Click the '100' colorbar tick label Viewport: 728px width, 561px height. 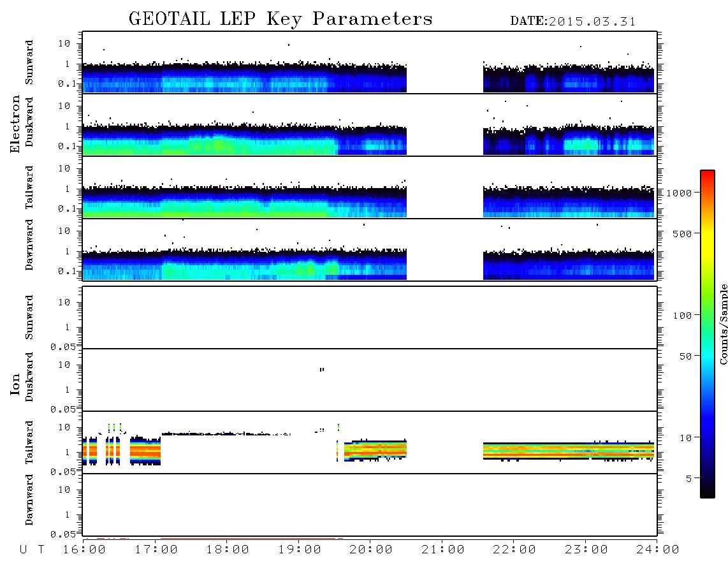[x=683, y=316]
